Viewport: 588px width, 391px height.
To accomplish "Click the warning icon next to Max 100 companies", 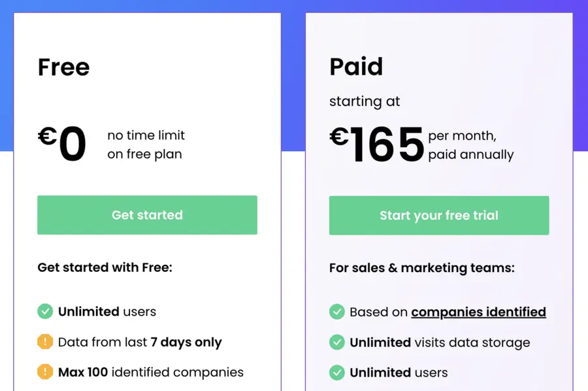I will pyautogui.click(x=45, y=371).
